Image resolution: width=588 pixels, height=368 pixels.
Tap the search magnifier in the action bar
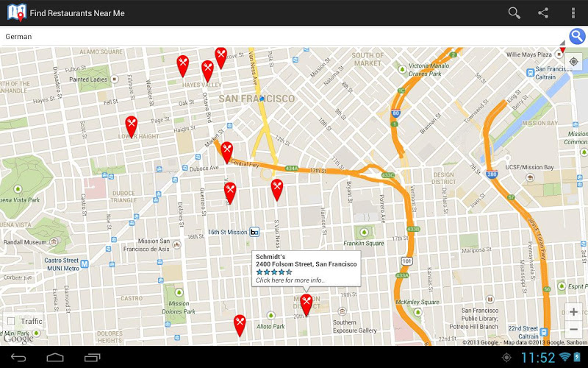coord(514,13)
